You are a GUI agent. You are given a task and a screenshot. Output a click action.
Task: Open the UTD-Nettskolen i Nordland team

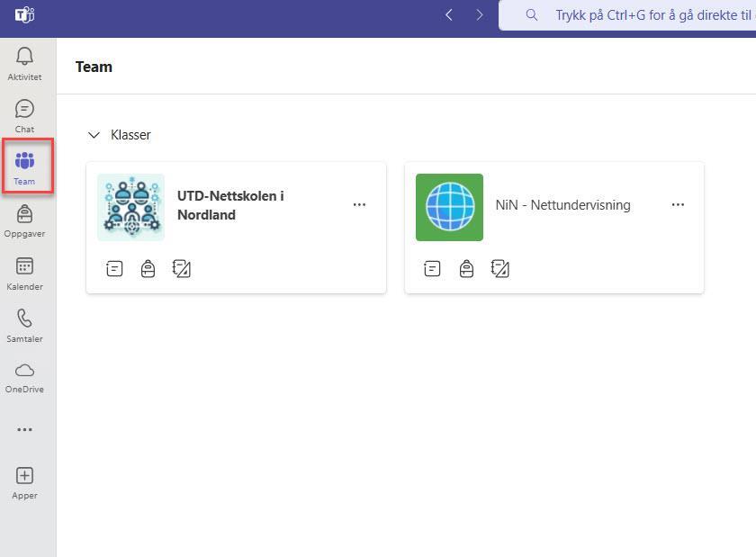[x=230, y=205]
